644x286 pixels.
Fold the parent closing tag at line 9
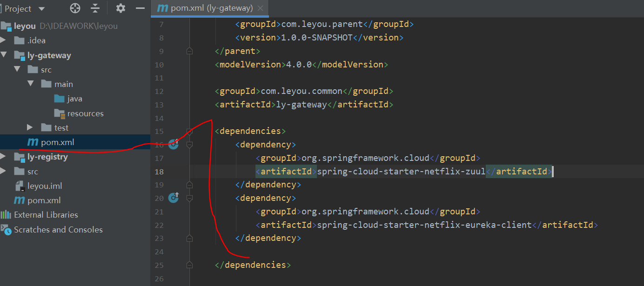189,51
